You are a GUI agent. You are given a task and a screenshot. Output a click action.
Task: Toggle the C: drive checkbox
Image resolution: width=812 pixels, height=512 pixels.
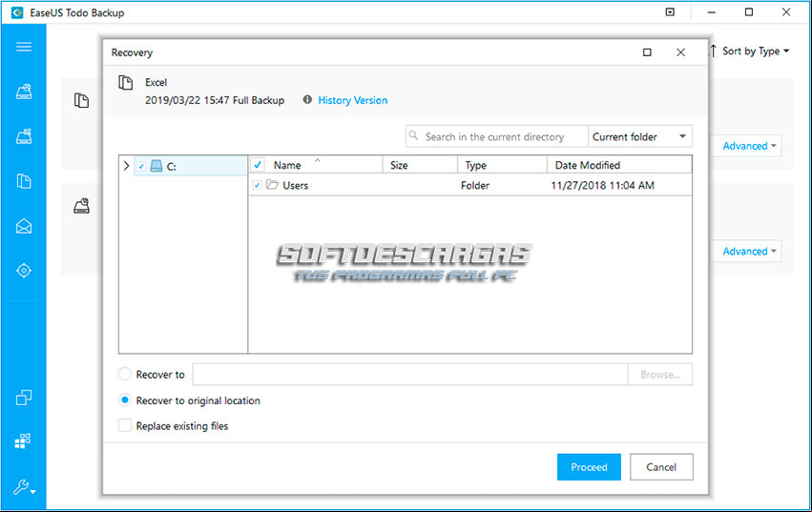pos(141,166)
